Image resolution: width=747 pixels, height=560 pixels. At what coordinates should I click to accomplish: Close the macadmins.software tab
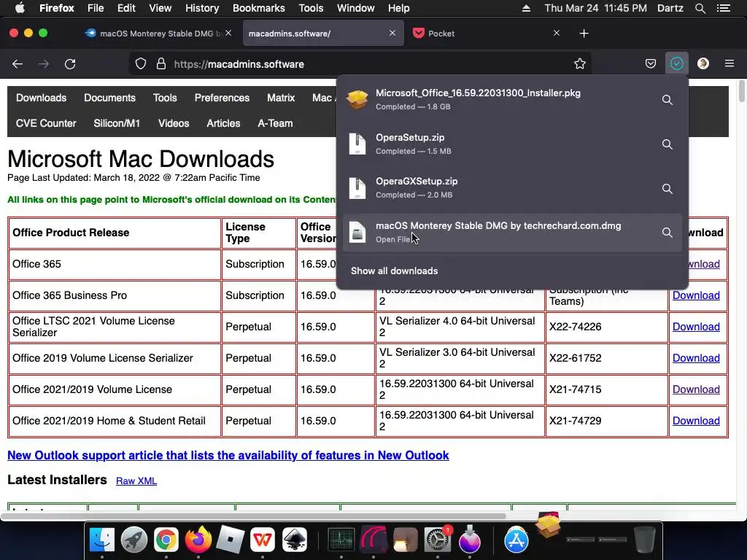click(x=392, y=33)
